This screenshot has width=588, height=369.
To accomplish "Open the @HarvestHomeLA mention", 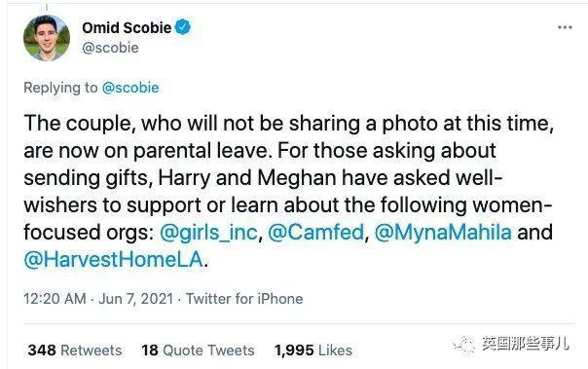I will tap(113, 259).
